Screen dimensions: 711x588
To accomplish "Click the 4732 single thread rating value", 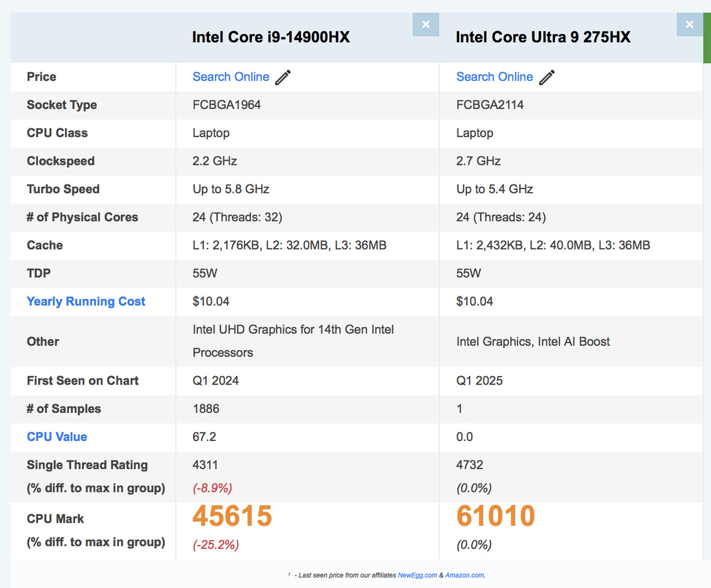I will coord(470,465).
